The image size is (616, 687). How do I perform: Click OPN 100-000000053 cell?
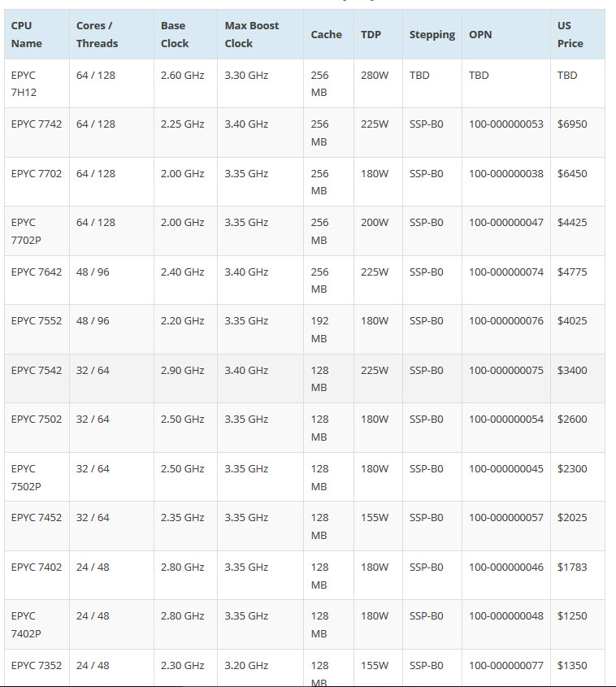pos(506,133)
